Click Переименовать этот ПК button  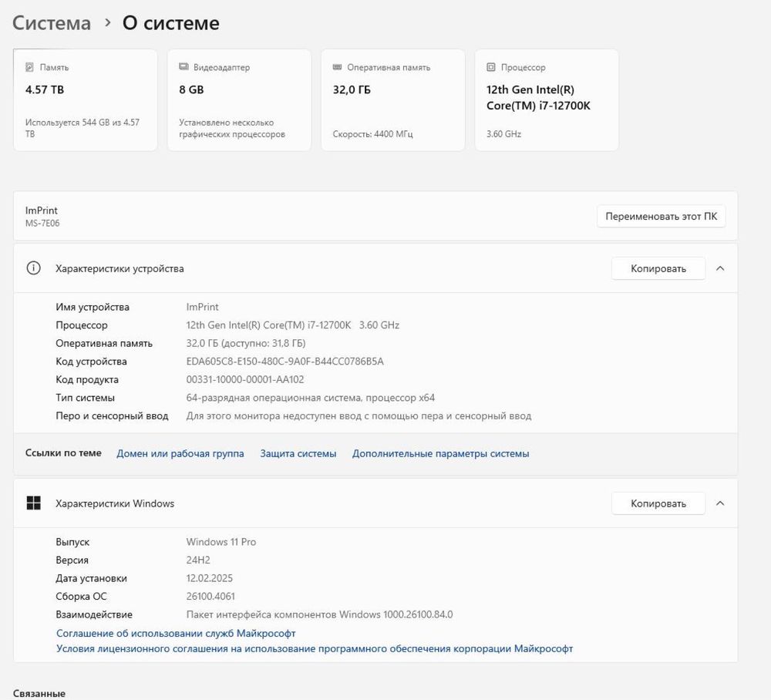click(662, 217)
